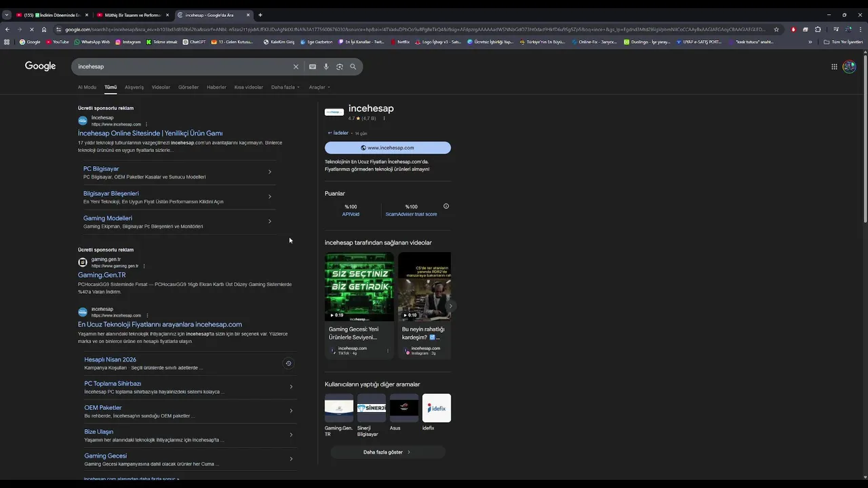Open a new browser tab
This screenshot has height=488, width=868.
tap(260, 15)
